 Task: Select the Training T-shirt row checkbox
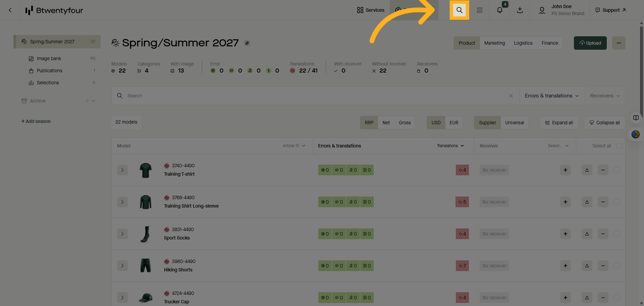coord(617,170)
